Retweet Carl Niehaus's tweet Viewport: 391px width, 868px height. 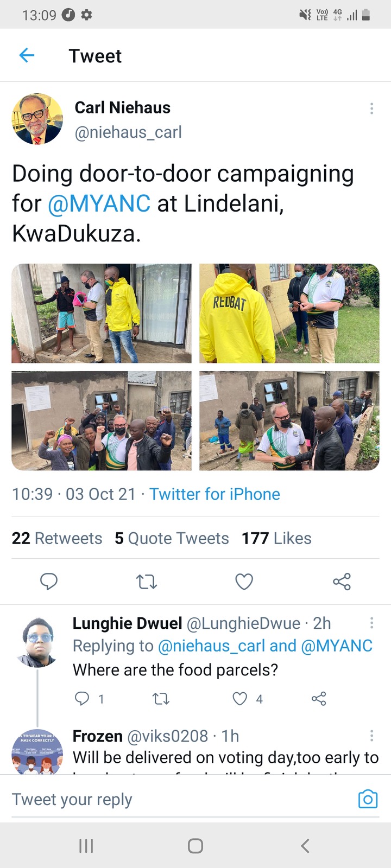coord(147,582)
